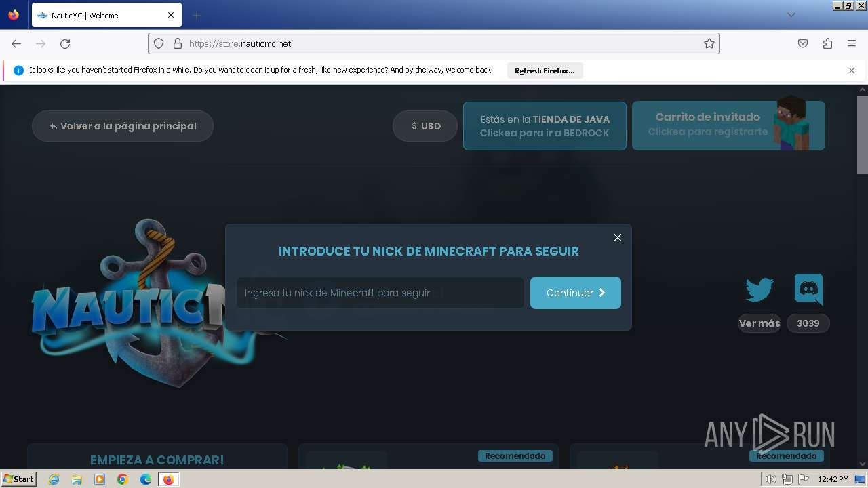
Task: Open a new tab with plus button
Action: 196,15
